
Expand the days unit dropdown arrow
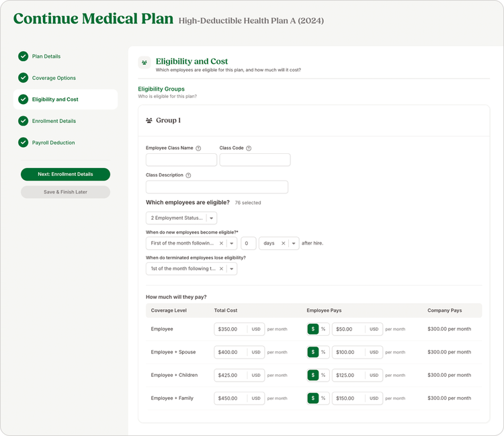tap(294, 243)
